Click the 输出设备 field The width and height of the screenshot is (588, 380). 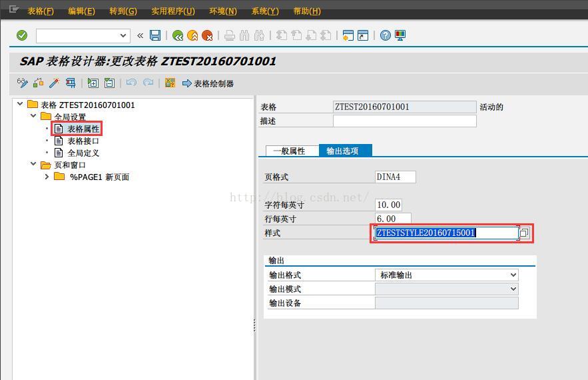pos(447,303)
